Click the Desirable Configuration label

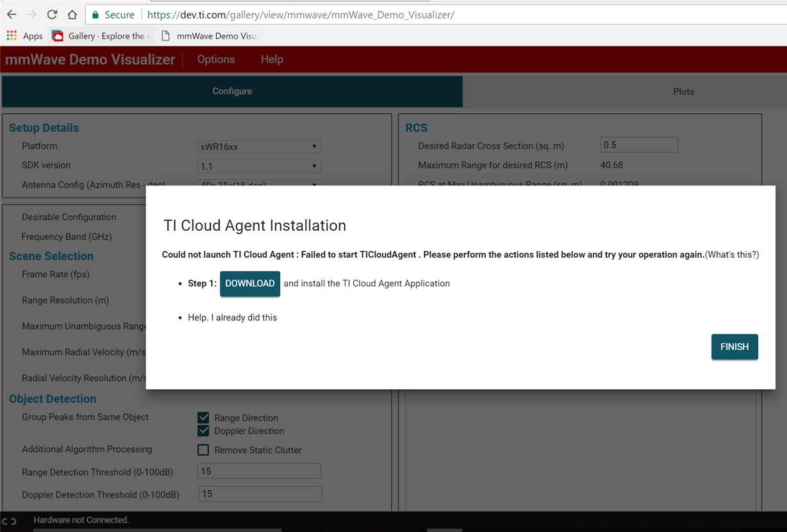pyautogui.click(x=69, y=217)
